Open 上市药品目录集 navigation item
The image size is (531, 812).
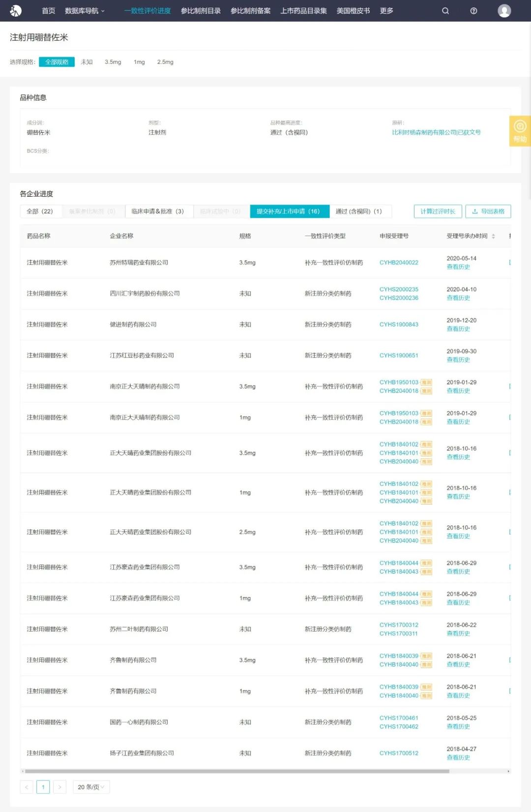303,11
